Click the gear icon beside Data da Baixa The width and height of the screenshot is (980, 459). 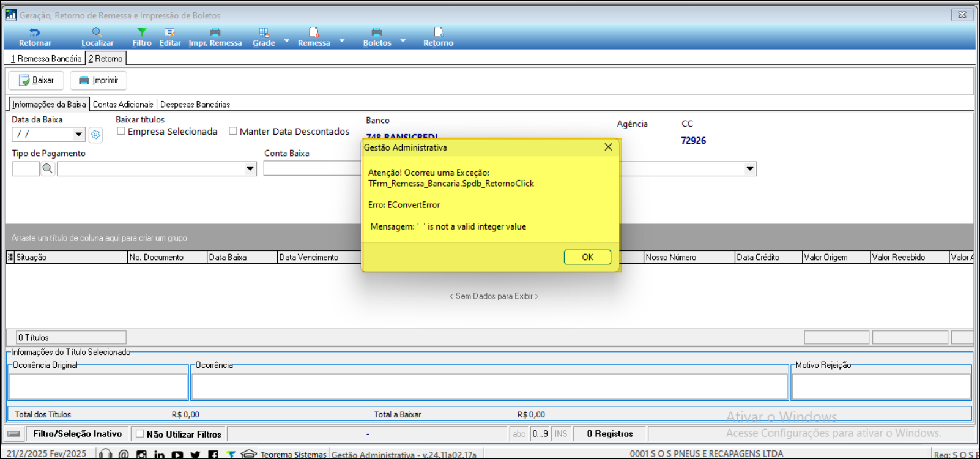coord(95,135)
